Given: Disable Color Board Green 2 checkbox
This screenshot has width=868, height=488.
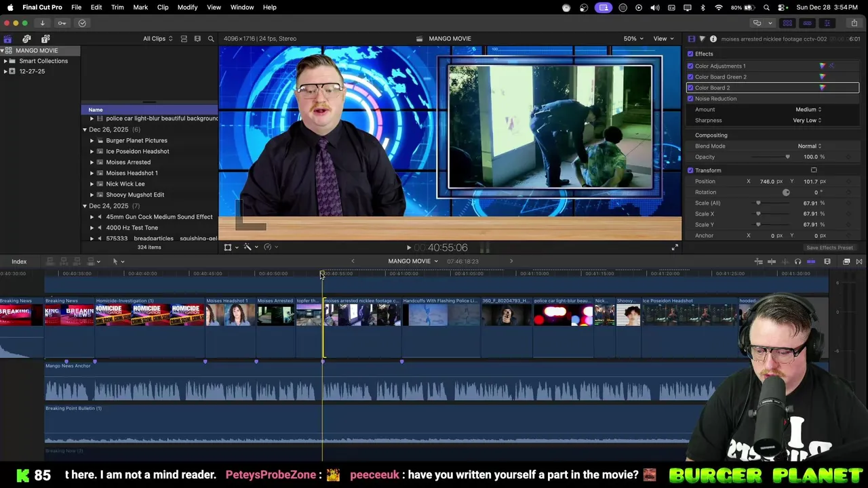Looking at the screenshot, I should click(x=690, y=77).
